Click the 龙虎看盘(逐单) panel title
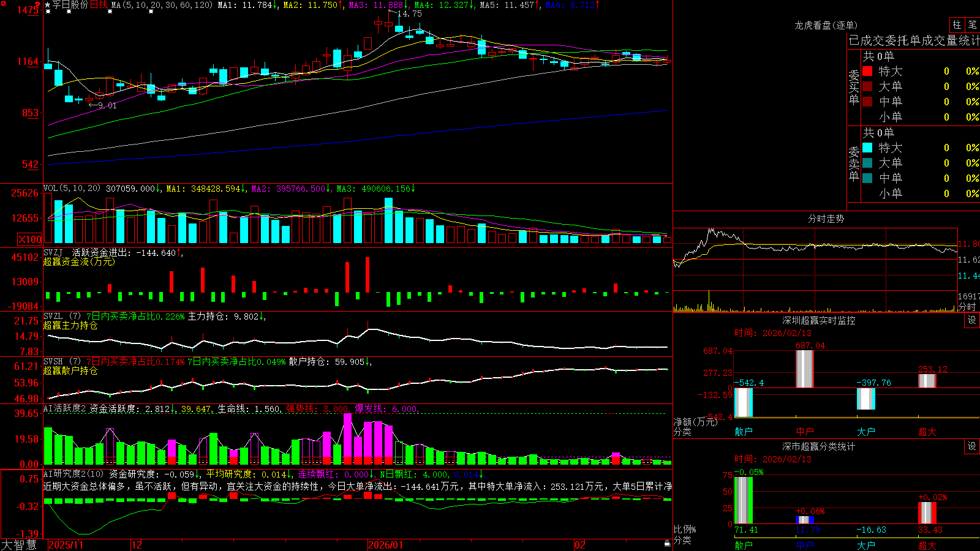The height and width of the screenshot is (551, 980). pyautogui.click(x=826, y=25)
